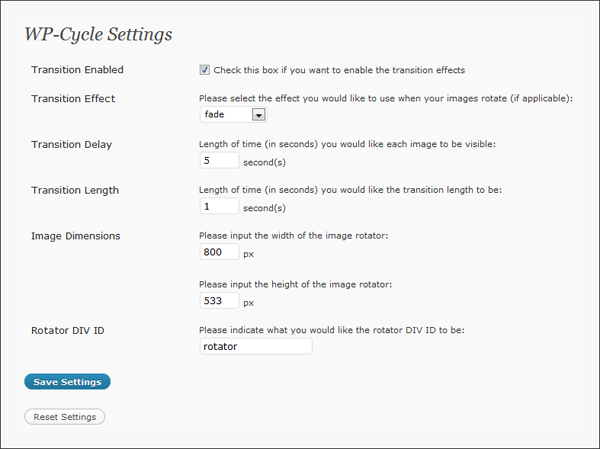Click the Rotator DIV ID text box
The width and height of the screenshot is (600, 449).
(256, 346)
